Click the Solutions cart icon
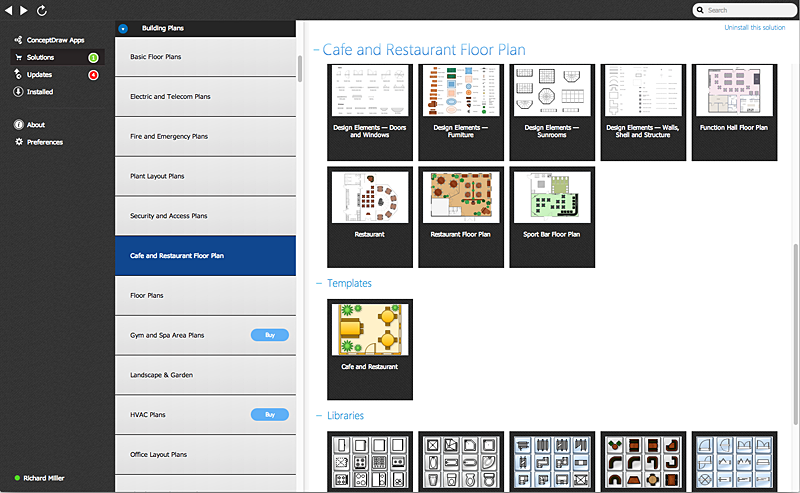 (19, 57)
